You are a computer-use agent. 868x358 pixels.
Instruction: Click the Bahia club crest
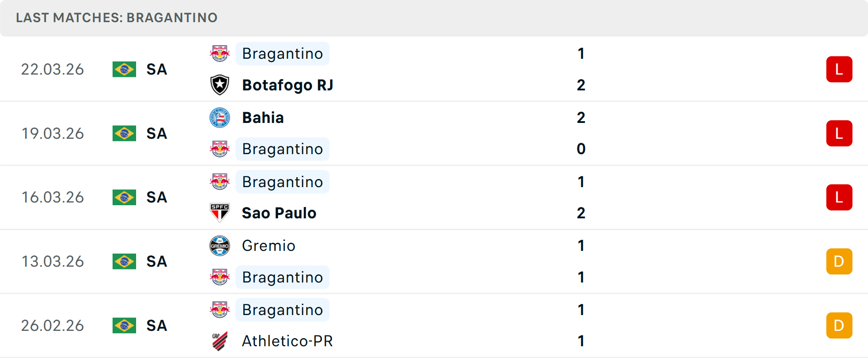tap(220, 118)
